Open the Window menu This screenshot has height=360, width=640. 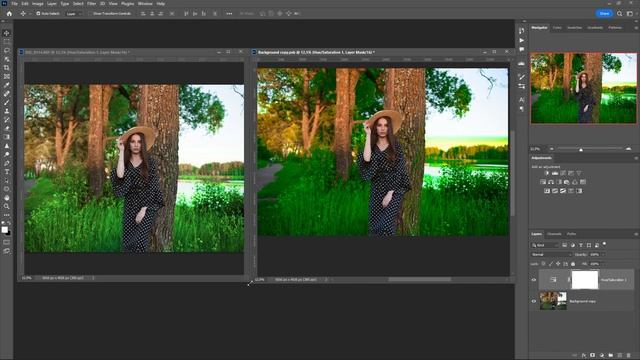pos(145,4)
